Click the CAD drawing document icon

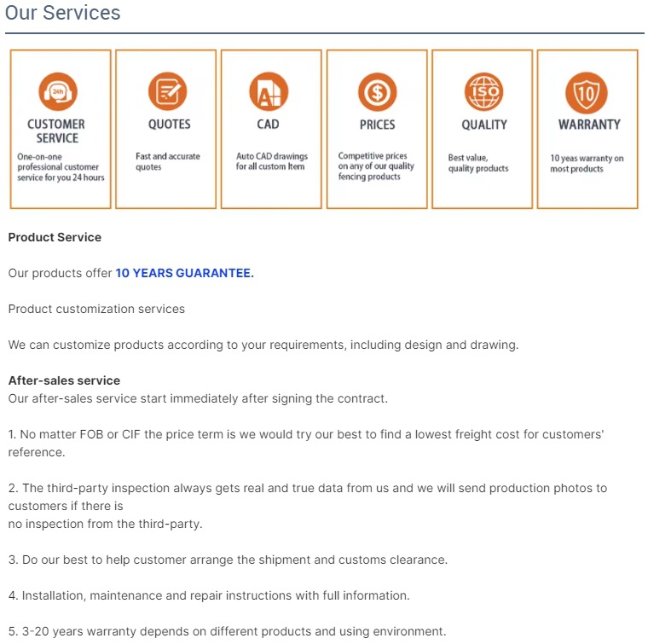[269, 91]
